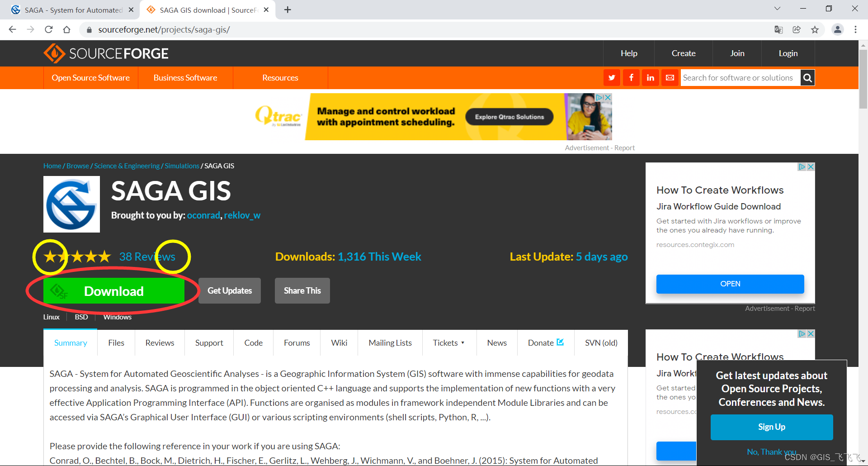Open the News tab
Image resolution: width=868 pixels, height=466 pixels.
point(497,343)
